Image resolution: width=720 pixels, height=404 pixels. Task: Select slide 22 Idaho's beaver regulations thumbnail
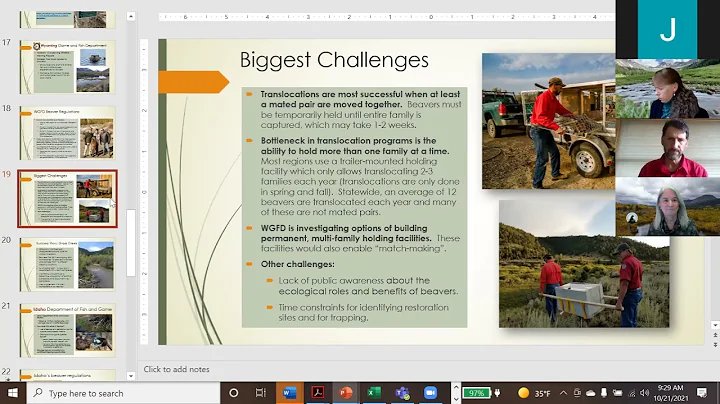tap(68, 375)
